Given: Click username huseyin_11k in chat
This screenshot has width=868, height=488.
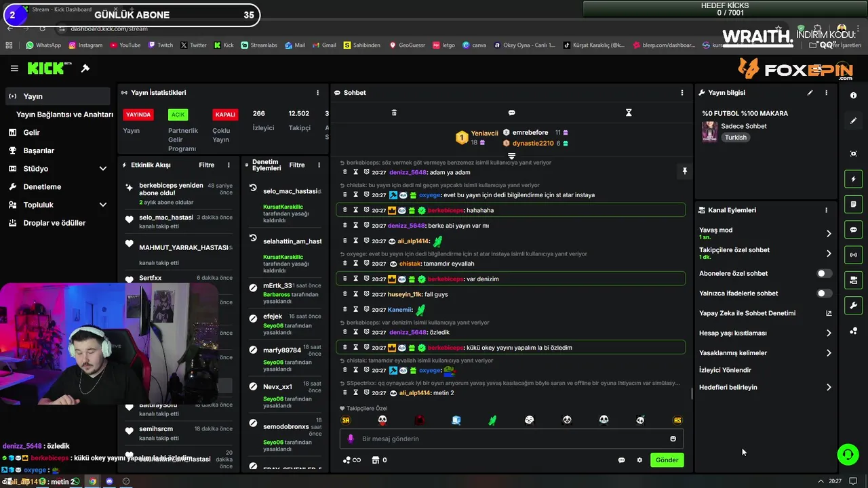Looking at the screenshot, I should click(405, 294).
